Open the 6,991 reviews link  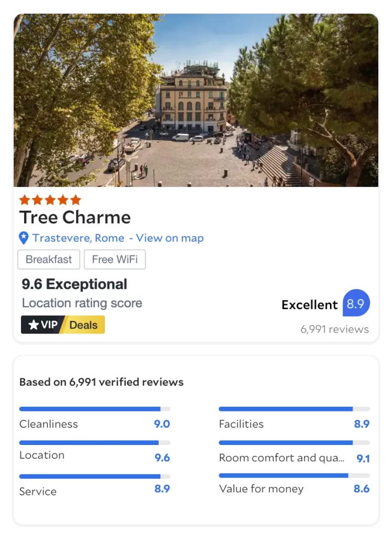click(x=334, y=329)
